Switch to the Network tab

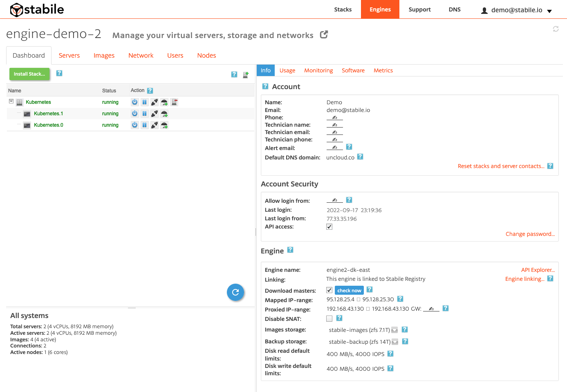141,56
